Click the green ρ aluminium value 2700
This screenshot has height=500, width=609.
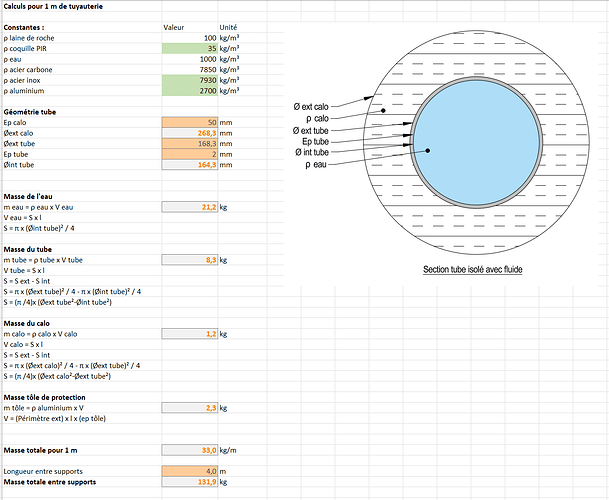pyautogui.click(x=190, y=91)
